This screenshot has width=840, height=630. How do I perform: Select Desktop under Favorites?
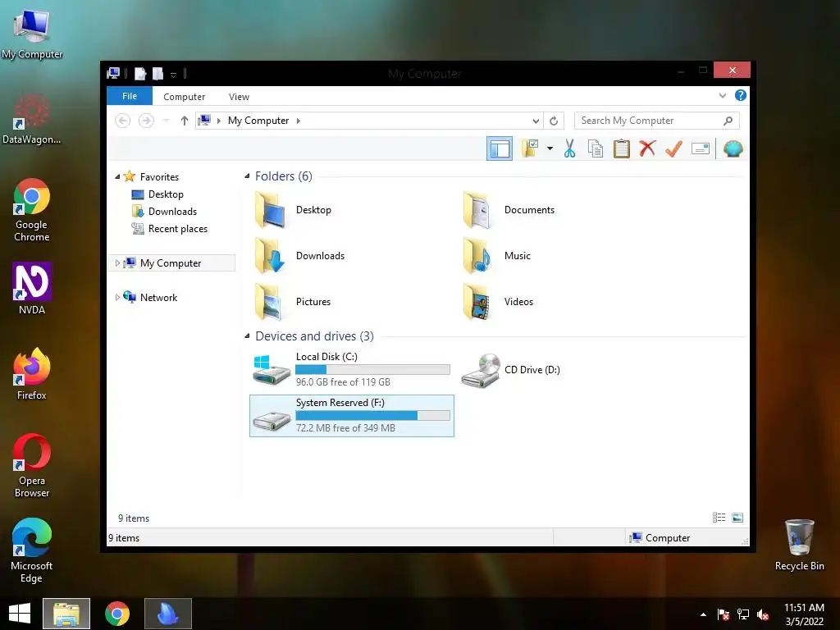click(166, 194)
